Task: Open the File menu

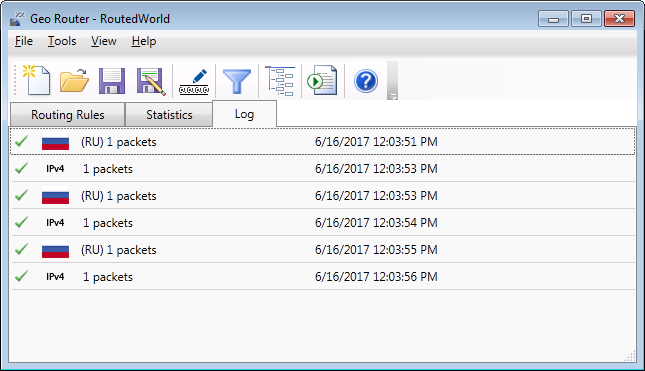Action: point(24,41)
